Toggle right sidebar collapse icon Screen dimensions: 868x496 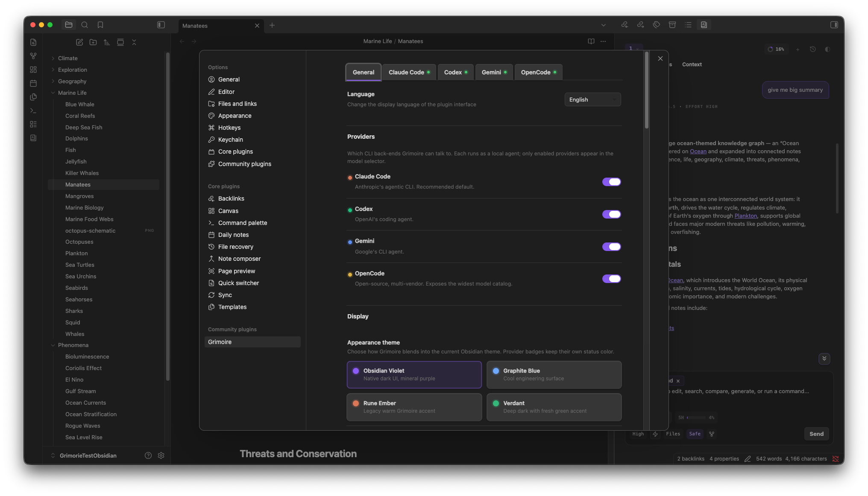pyautogui.click(x=834, y=25)
